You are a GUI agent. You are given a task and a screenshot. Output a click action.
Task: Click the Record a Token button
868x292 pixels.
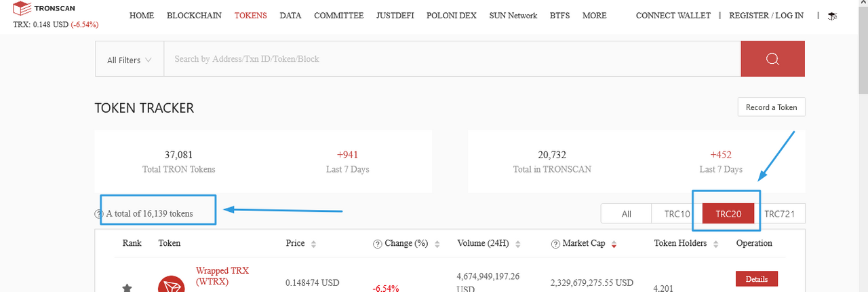771,107
